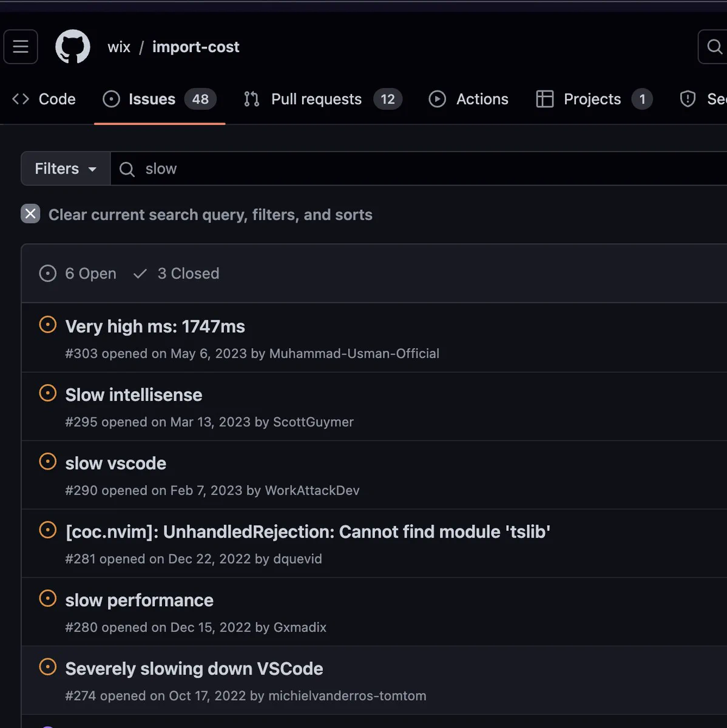Click text '#290 opened on Feb 7, 2023'
The height and width of the screenshot is (728, 727).
click(154, 491)
